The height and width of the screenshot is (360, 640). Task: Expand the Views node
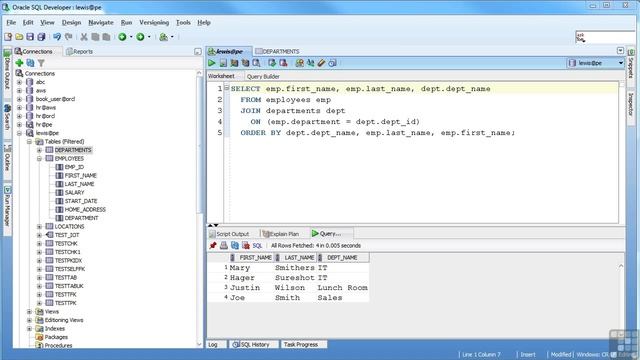point(29,311)
